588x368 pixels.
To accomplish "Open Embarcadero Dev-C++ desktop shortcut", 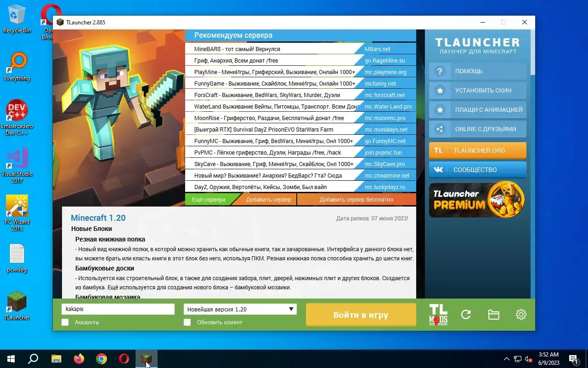I will (x=17, y=117).
